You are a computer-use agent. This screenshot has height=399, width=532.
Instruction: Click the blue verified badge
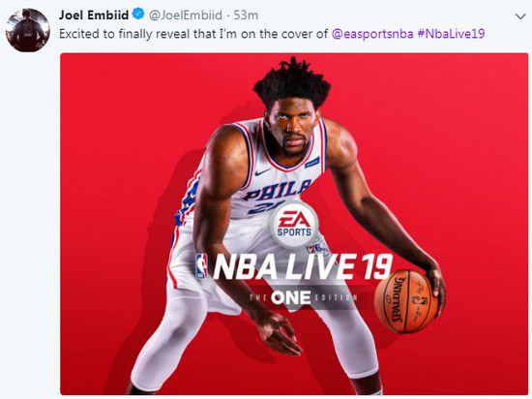click(138, 15)
